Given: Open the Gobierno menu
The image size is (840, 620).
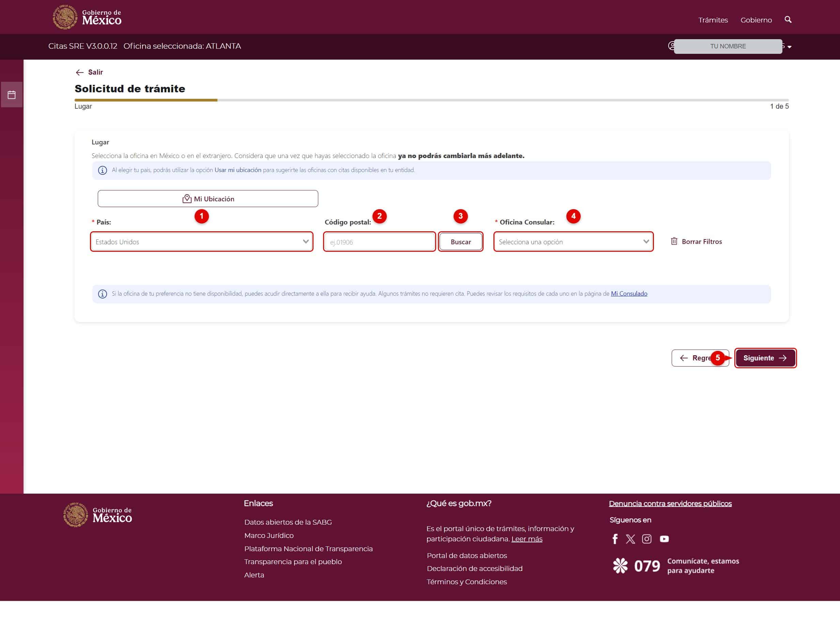Looking at the screenshot, I should click(756, 20).
